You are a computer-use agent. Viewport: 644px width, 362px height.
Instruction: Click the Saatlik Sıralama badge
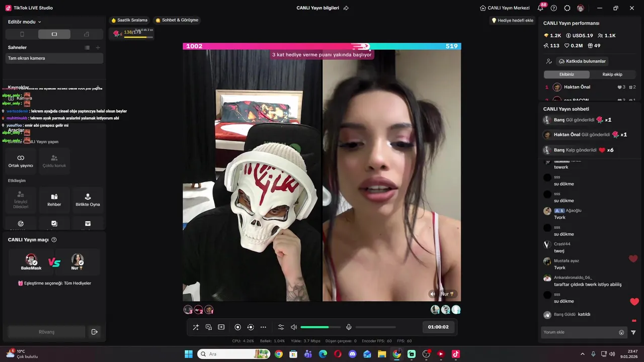(x=130, y=20)
